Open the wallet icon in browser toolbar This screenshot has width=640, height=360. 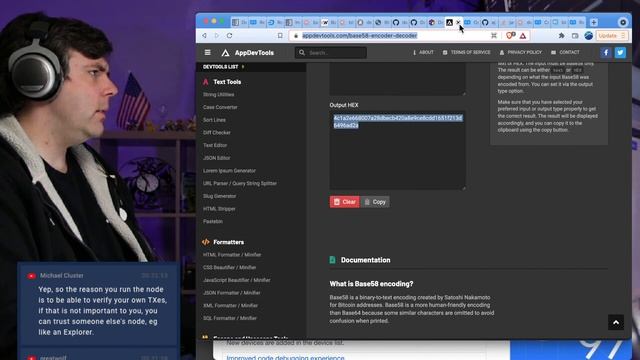pos(575,36)
